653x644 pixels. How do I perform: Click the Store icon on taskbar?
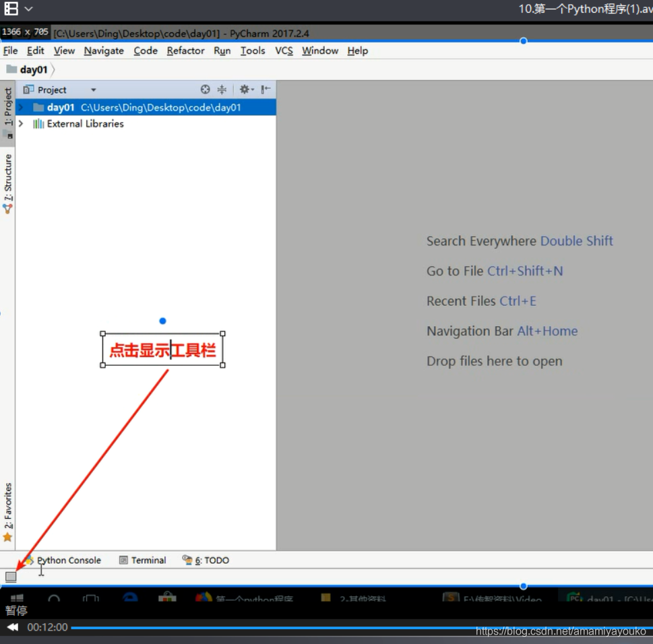[167, 597]
